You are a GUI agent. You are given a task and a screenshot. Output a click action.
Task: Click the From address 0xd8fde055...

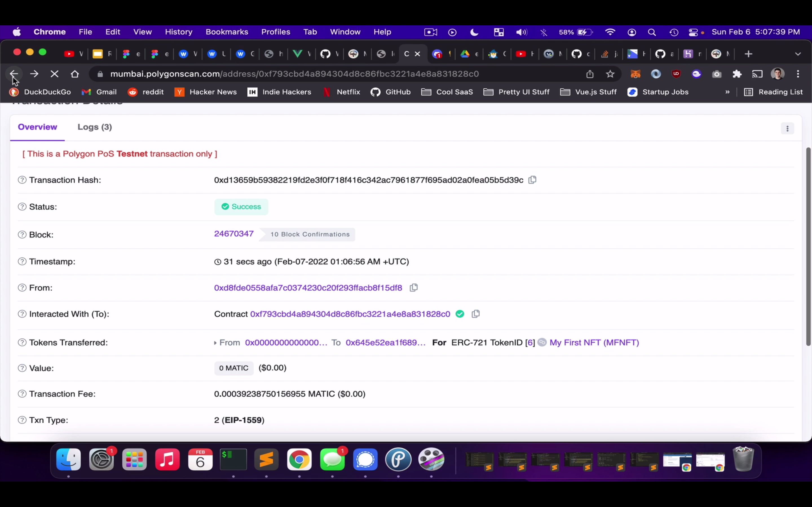coord(308,287)
